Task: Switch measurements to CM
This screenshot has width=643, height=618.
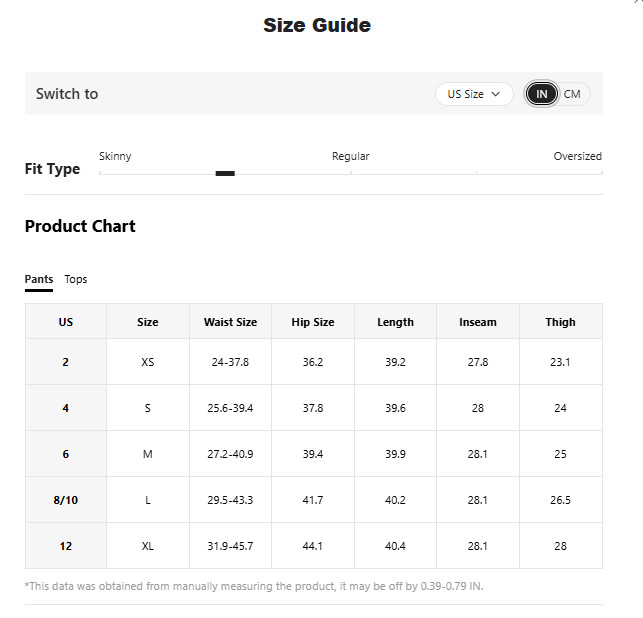Action: pos(572,94)
